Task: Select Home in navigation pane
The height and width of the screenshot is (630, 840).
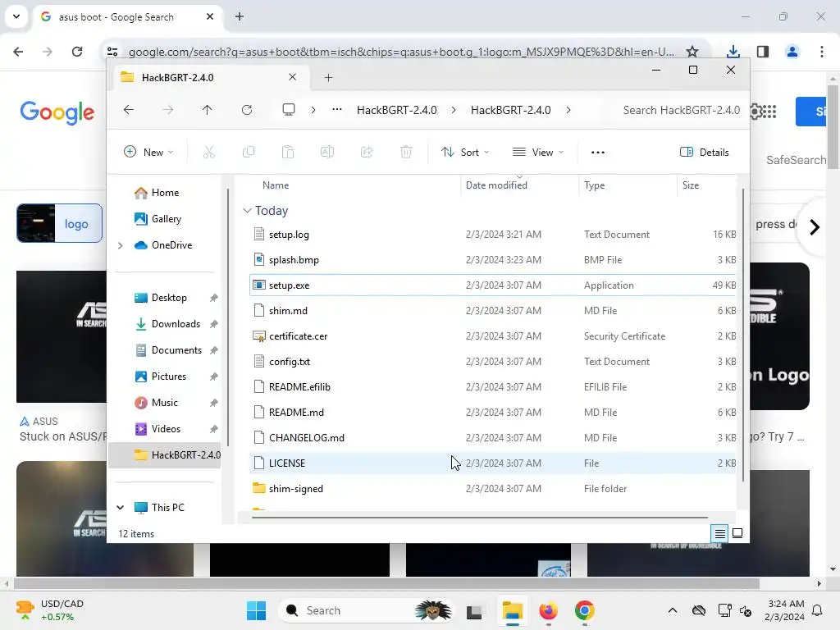Action: click(165, 192)
